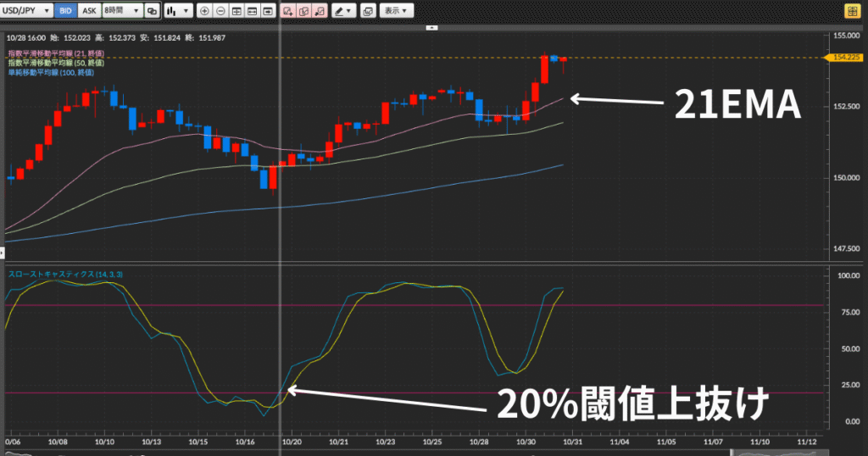Switch price display to BID
This screenshot has width=868, height=456.
pyautogui.click(x=65, y=11)
